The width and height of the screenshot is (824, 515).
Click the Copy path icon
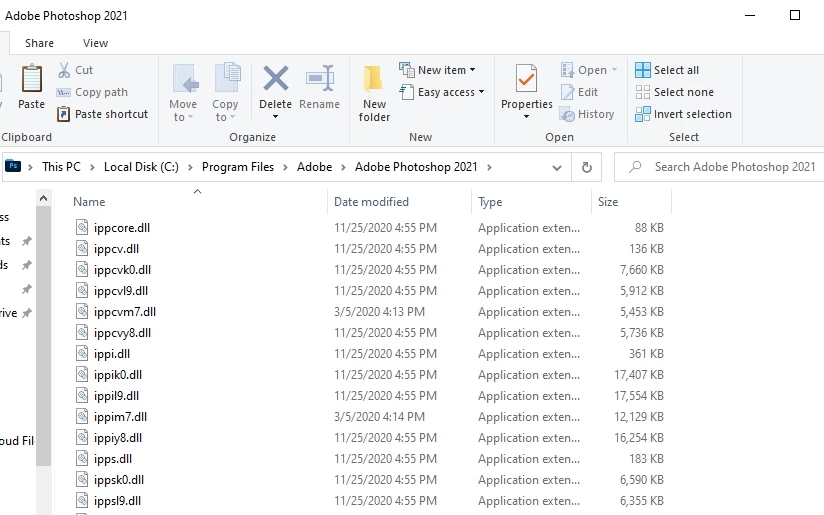tap(64, 92)
